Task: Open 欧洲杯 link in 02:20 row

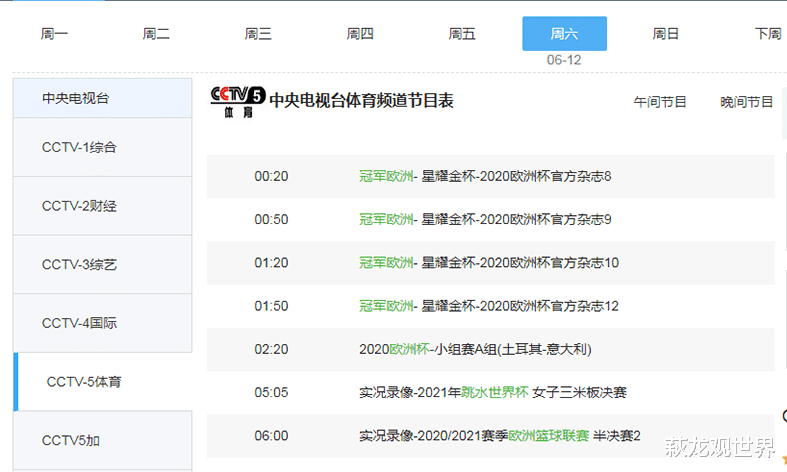Action: 410,349
